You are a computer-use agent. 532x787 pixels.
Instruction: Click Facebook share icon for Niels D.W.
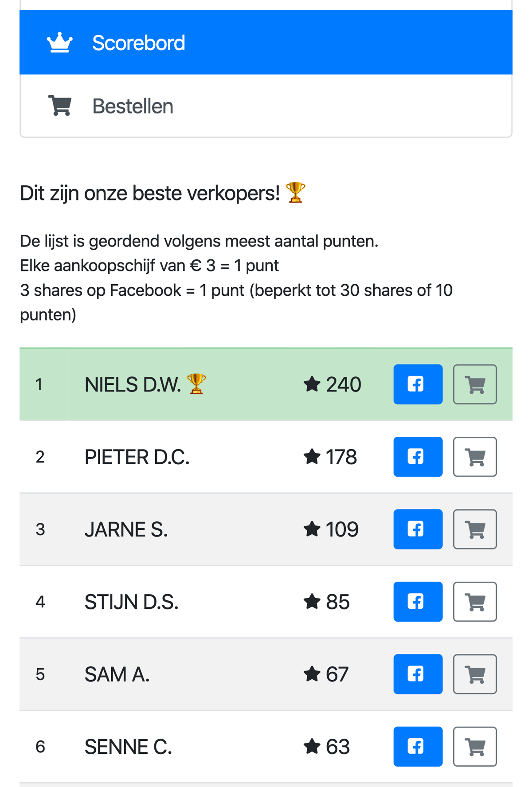(x=418, y=384)
